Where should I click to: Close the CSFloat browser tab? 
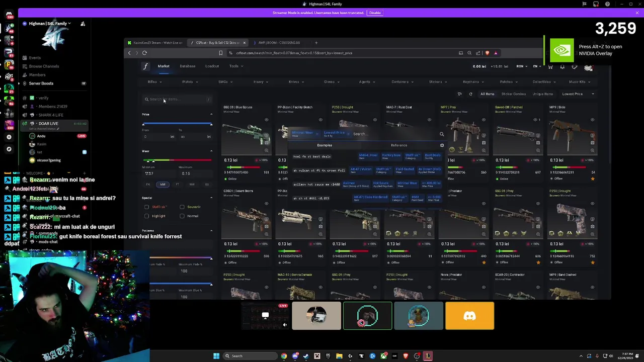[245, 43]
